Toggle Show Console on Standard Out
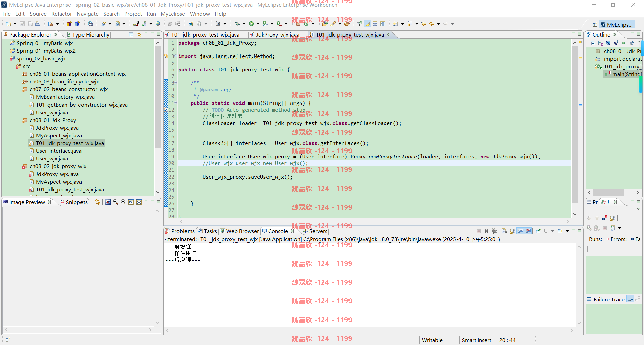The image size is (644, 345). (x=520, y=231)
